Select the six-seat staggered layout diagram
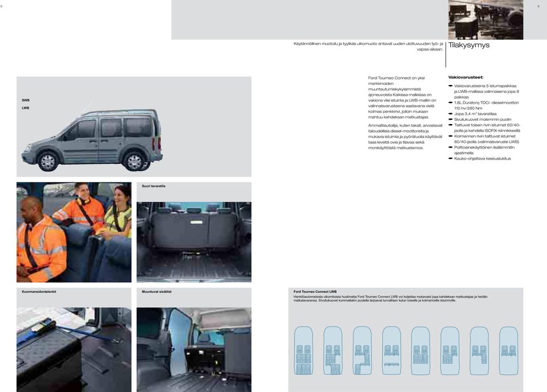Image resolution: width=547 pixels, height=392 pixels. click(333, 350)
